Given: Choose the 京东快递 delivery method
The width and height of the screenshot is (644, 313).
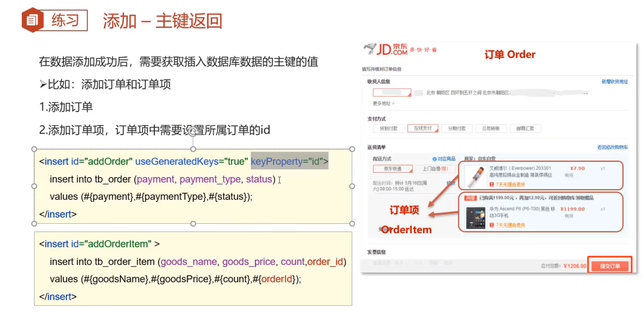Looking at the screenshot, I should pos(393,169).
